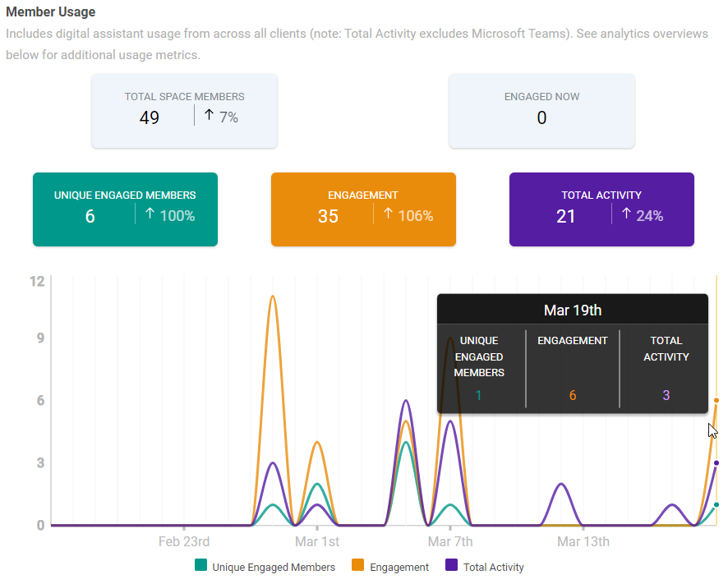Image resolution: width=728 pixels, height=584 pixels.
Task: Click the tooltip Unique Engaged Members value 1
Action: pyautogui.click(x=479, y=395)
